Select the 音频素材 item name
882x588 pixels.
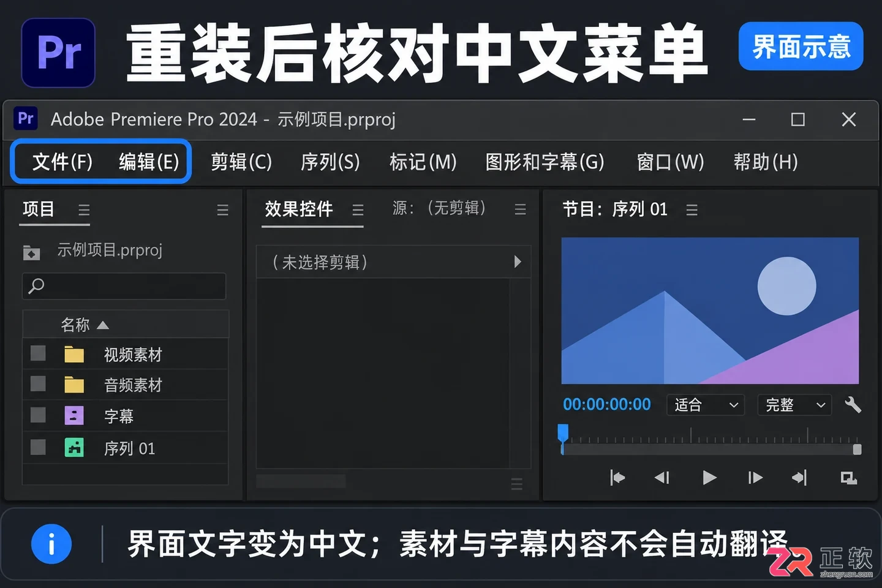[133, 385]
